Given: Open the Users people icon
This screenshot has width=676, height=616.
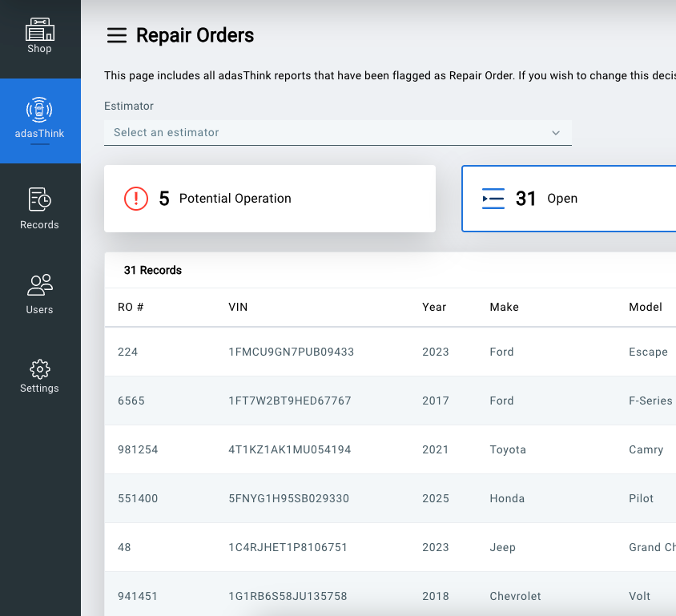Looking at the screenshot, I should tap(39, 284).
